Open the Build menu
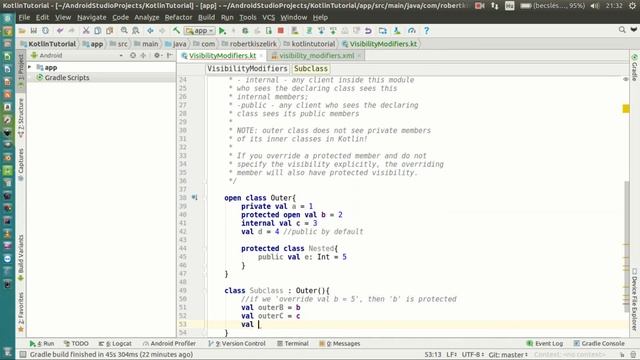This screenshot has height=360, width=640. [206, 17]
